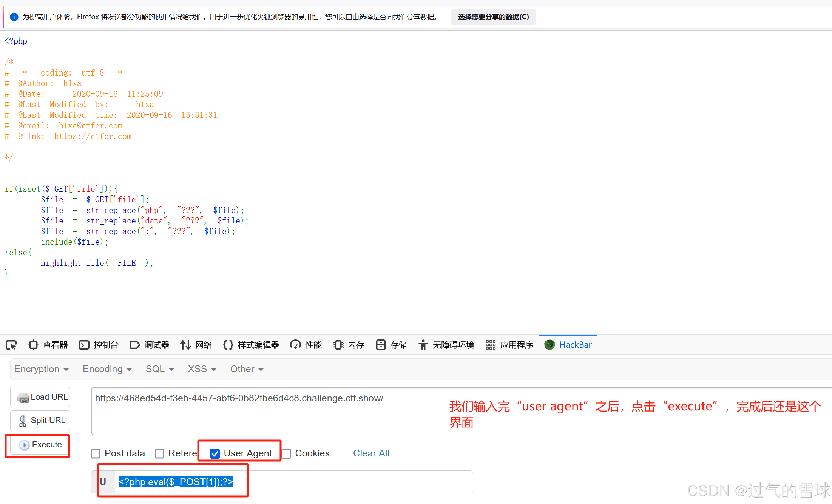
Task: Expand the Encoding dropdown
Action: click(107, 369)
